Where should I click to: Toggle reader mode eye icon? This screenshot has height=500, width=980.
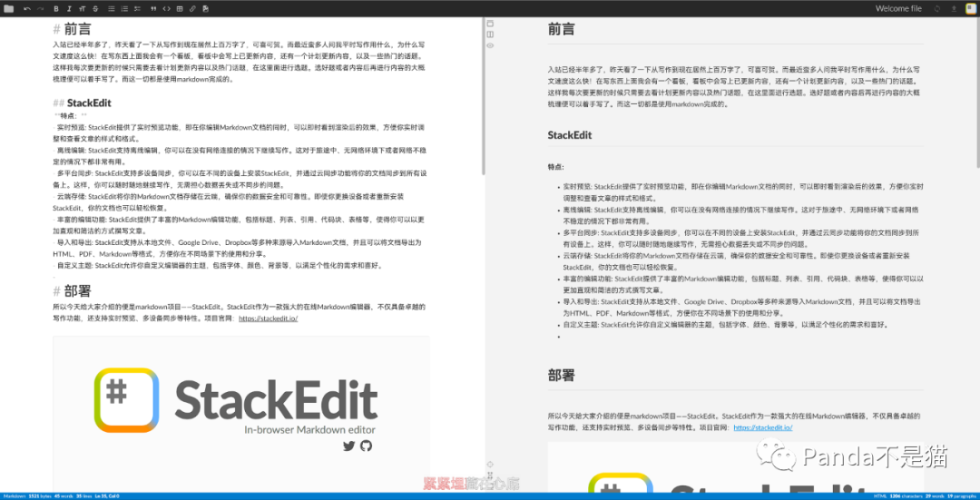491,45
